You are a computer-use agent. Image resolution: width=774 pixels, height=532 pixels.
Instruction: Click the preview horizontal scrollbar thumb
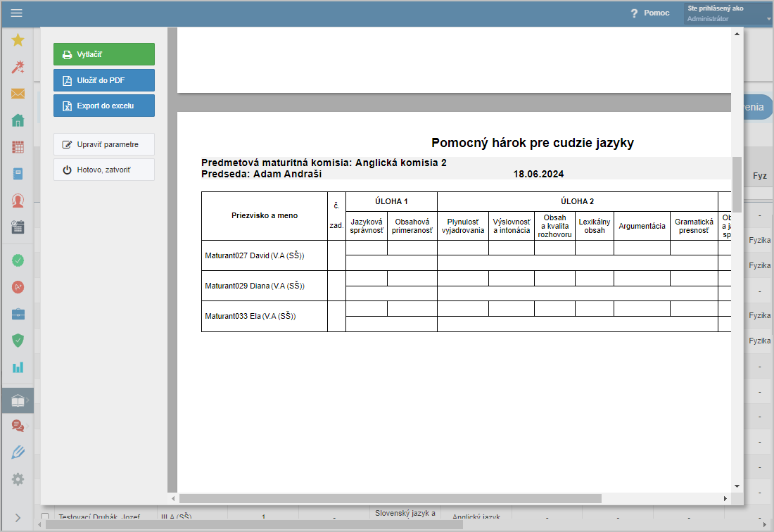coord(391,498)
